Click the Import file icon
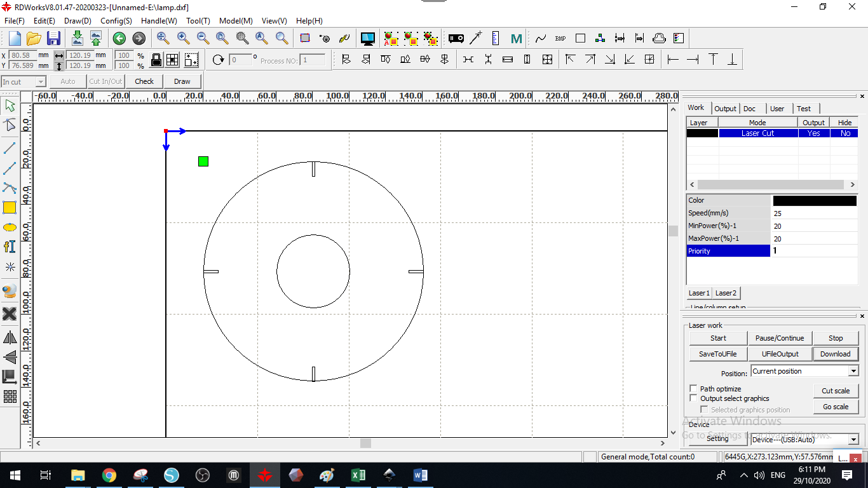This screenshot has height=488, width=868. pyautogui.click(x=77, y=38)
